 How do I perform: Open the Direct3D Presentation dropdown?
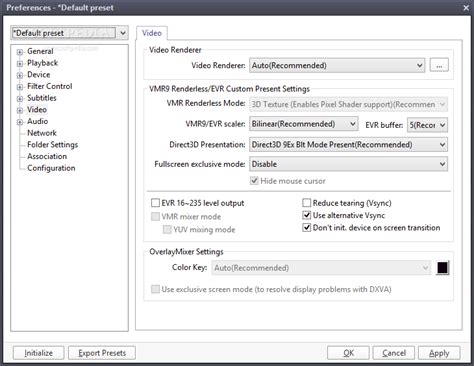pos(348,145)
